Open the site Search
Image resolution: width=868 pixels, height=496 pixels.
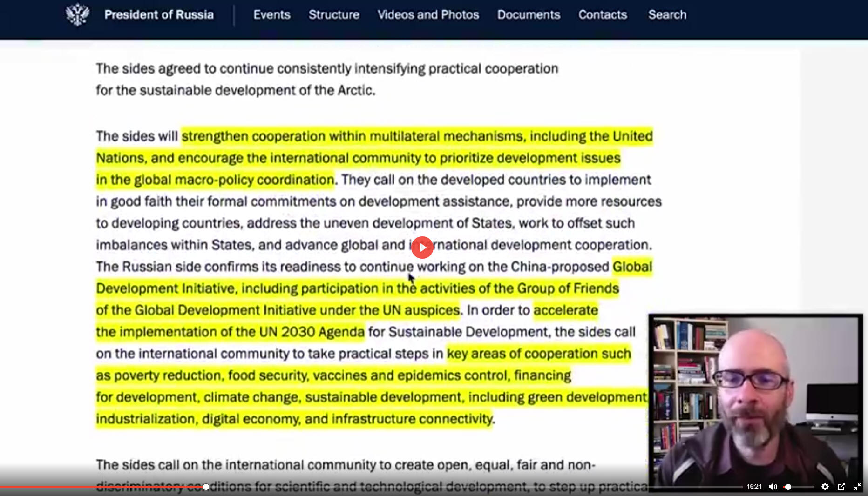pos(667,15)
